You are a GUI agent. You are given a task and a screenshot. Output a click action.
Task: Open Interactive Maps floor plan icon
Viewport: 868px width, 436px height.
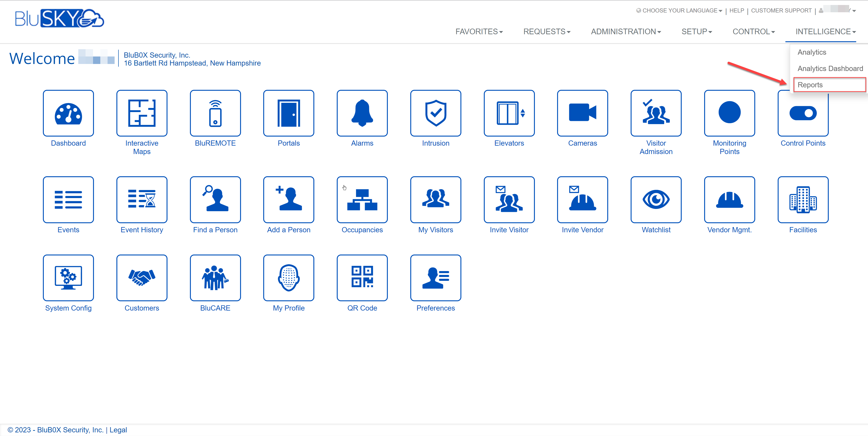click(142, 113)
